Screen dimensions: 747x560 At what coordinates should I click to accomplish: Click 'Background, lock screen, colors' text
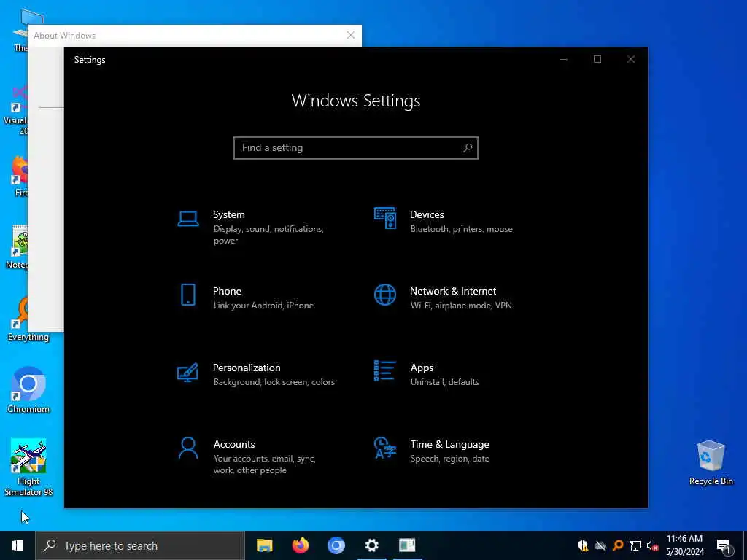click(274, 382)
